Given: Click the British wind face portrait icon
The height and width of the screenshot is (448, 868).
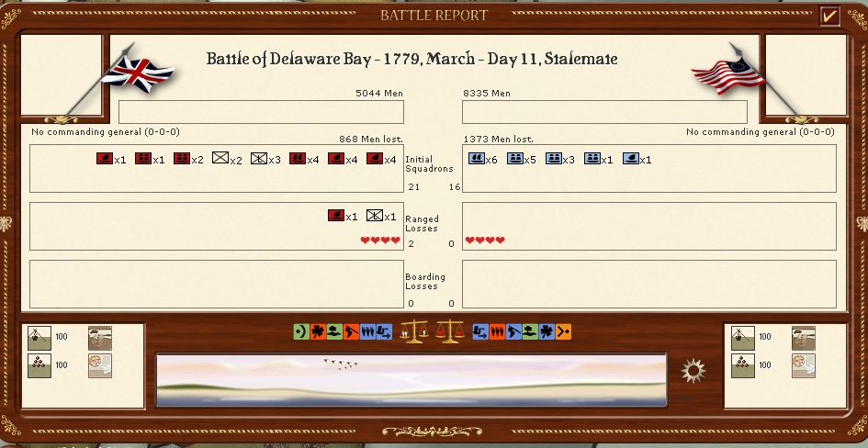Looking at the screenshot, I should [100, 364].
